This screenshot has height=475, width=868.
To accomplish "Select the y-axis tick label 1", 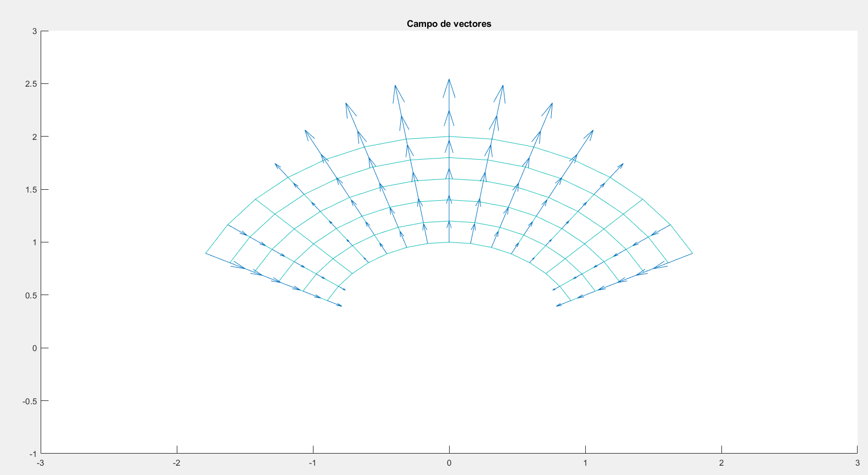I will [35, 242].
